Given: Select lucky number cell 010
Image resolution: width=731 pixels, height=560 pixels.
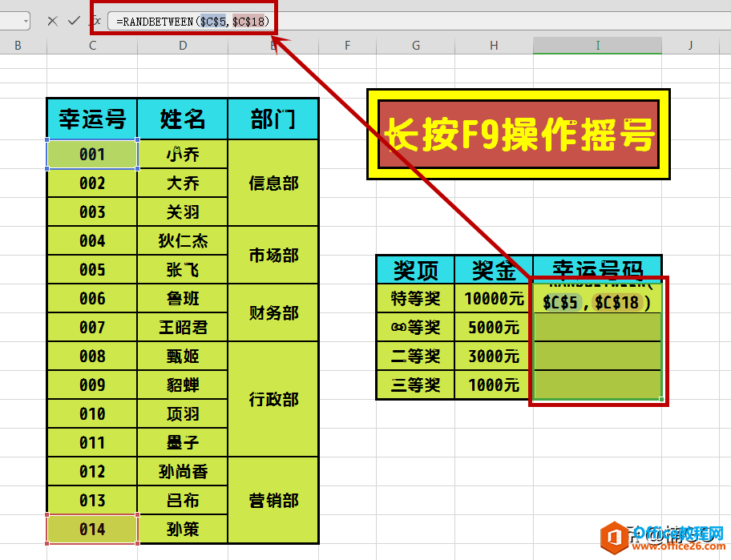Looking at the screenshot, I should (92, 413).
